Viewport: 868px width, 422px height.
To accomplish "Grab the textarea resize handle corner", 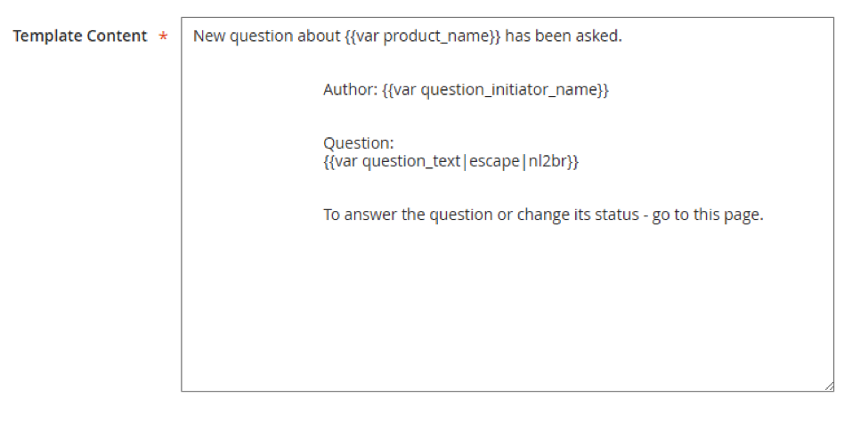I will pos(829,385).
